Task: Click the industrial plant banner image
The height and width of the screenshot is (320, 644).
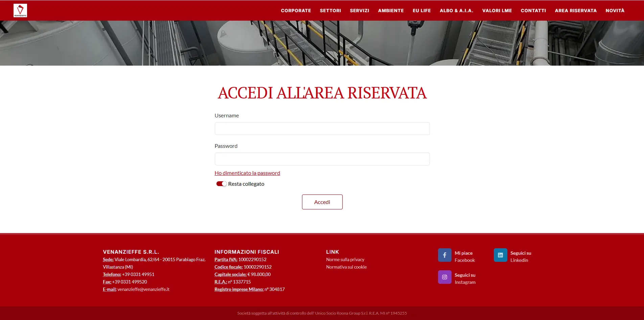Action: pos(322,43)
